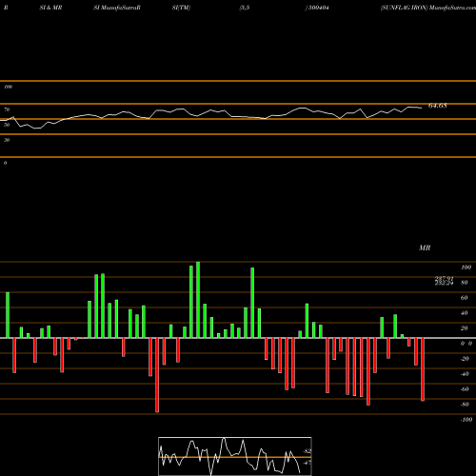Click the "0 0" zero-line label on MR axis
The image size is (476, 476).
[466, 344]
